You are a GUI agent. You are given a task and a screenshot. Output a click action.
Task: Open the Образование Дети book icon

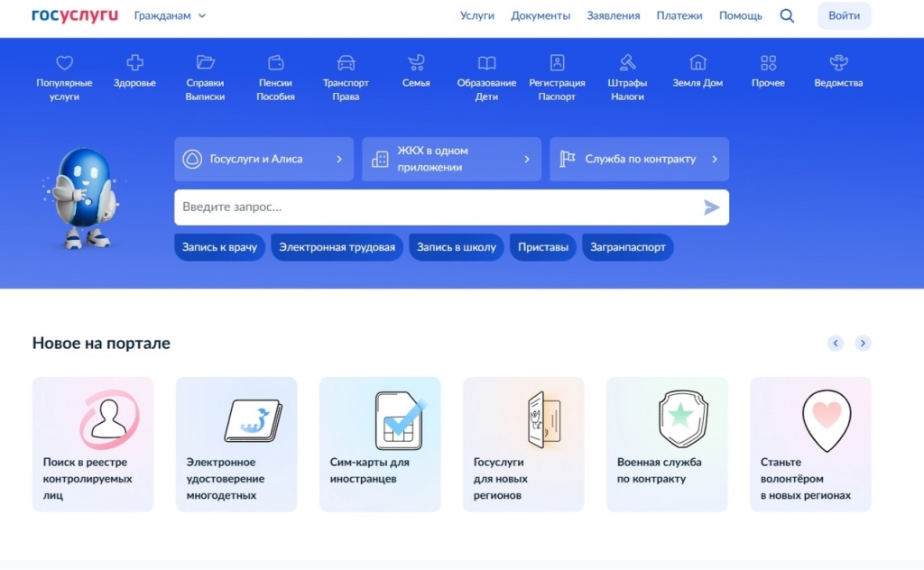coord(486,62)
